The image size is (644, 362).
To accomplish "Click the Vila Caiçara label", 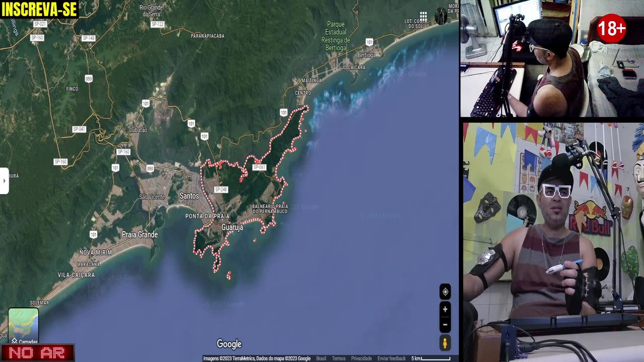I will click(76, 275).
